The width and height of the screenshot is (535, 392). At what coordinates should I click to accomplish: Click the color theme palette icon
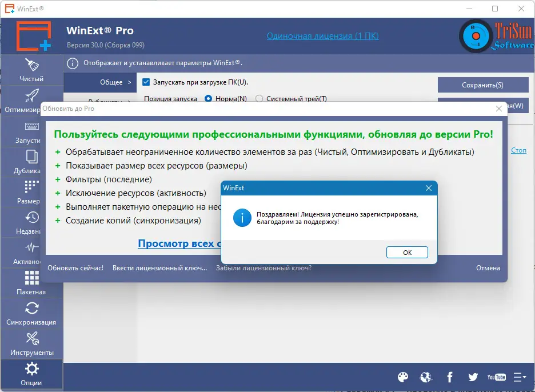click(x=403, y=377)
